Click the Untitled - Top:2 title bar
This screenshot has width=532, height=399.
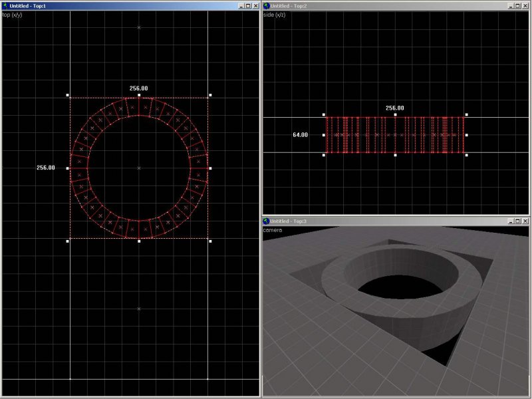coord(386,5)
